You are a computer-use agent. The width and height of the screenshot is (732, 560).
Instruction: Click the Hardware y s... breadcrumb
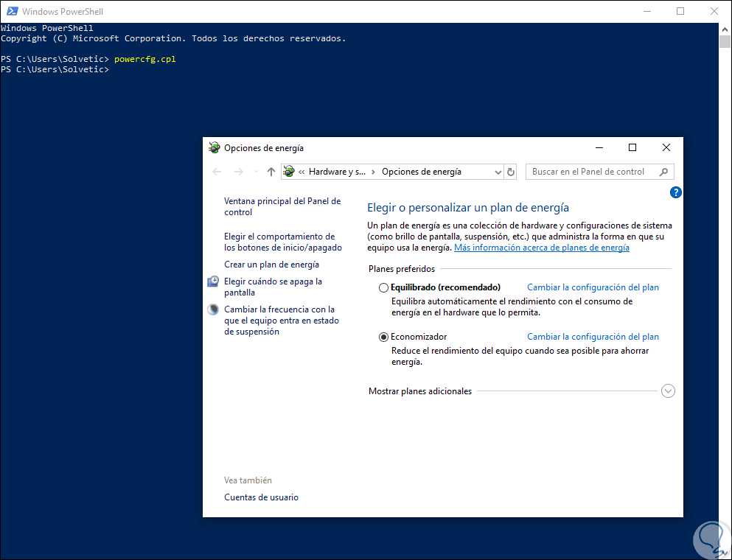pyautogui.click(x=337, y=172)
